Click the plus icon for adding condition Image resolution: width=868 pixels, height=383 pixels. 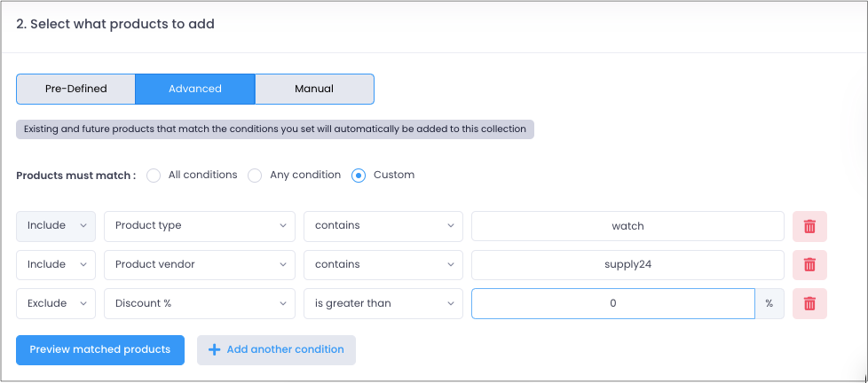tap(214, 350)
